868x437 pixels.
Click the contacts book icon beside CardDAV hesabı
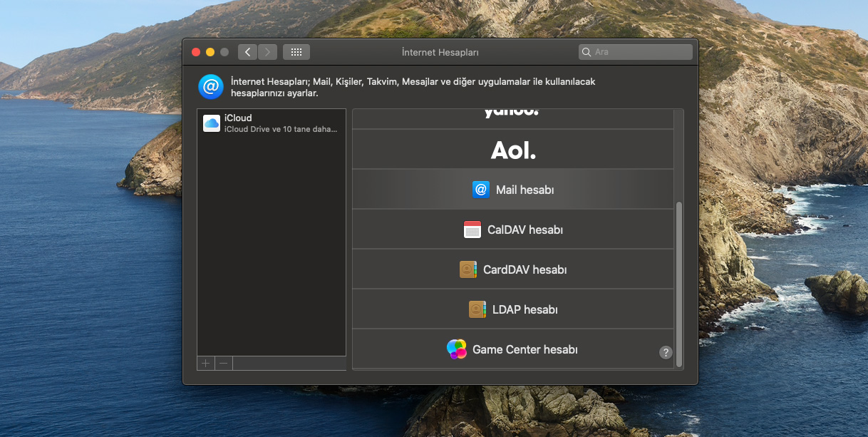[468, 269]
